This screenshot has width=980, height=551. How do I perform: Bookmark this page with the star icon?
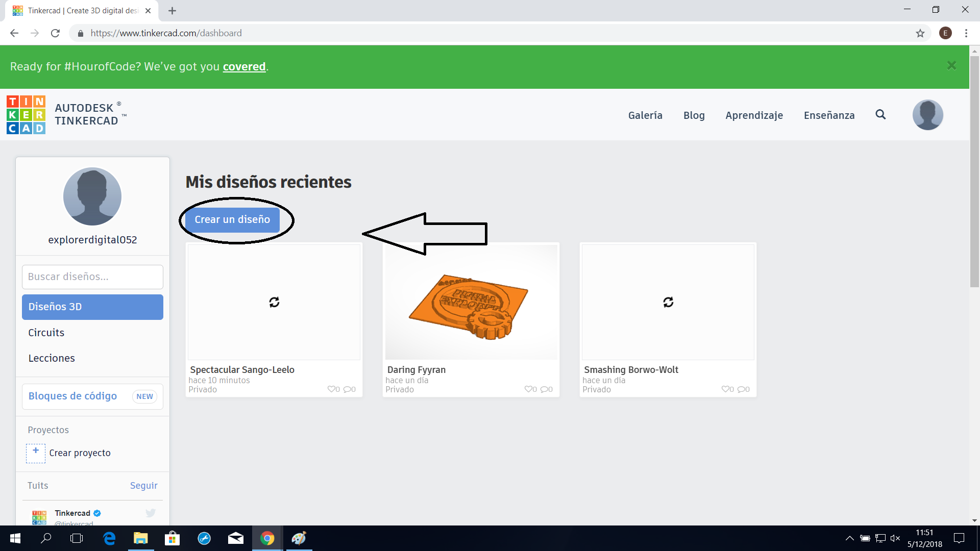click(x=920, y=33)
